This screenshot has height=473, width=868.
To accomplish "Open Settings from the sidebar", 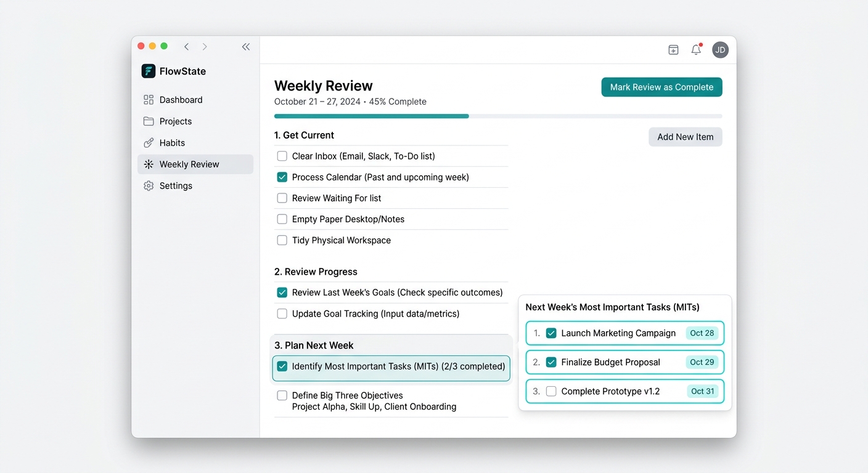I will coord(195,186).
